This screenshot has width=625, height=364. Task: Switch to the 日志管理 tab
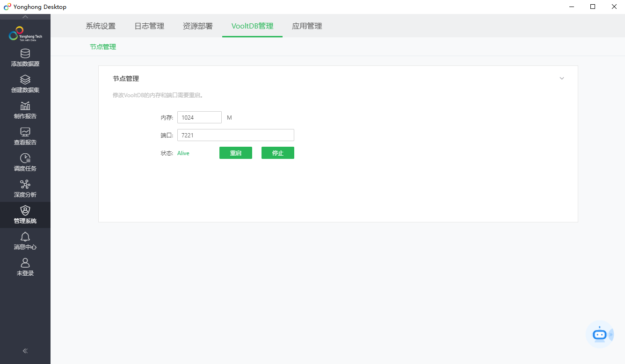[x=149, y=26]
